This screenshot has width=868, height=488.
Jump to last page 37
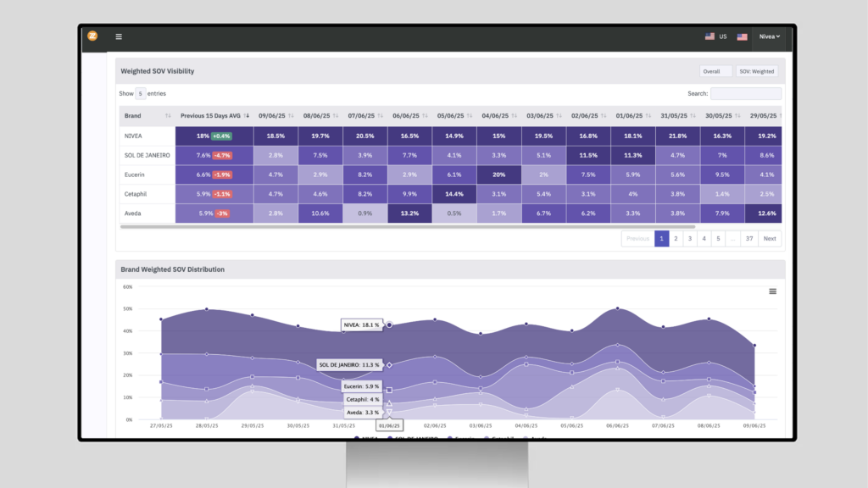click(x=749, y=238)
